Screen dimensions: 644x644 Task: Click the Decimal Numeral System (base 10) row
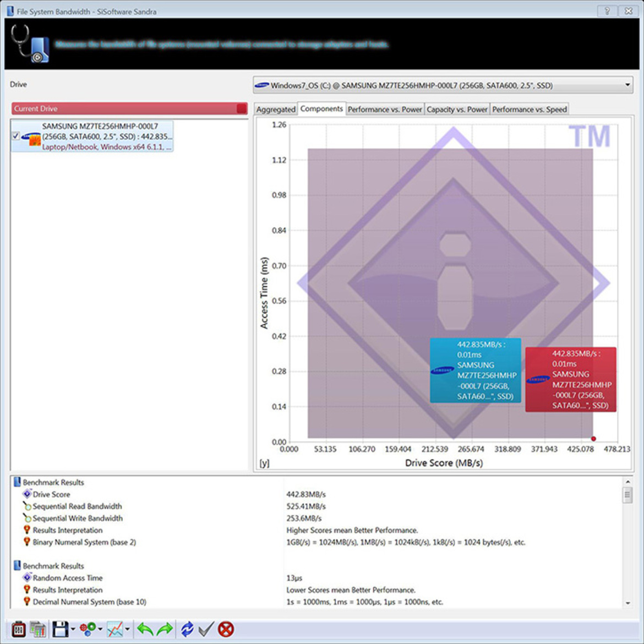click(x=316, y=602)
